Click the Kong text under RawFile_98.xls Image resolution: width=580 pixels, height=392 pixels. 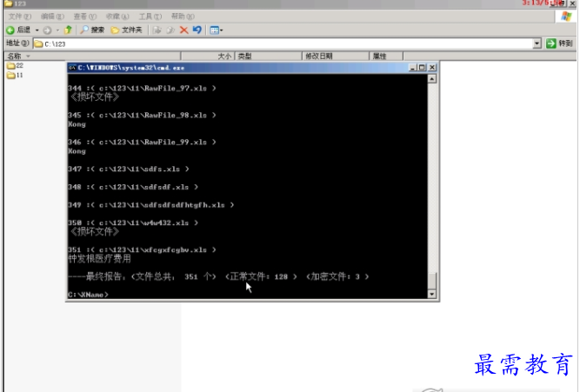pos(77,124)
